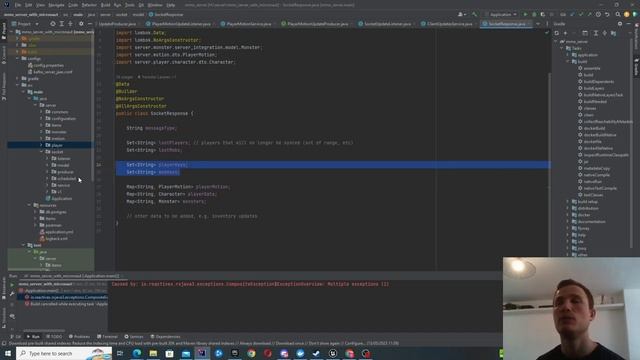Click the Debug bug icon next to Run

tap(534, 14)
